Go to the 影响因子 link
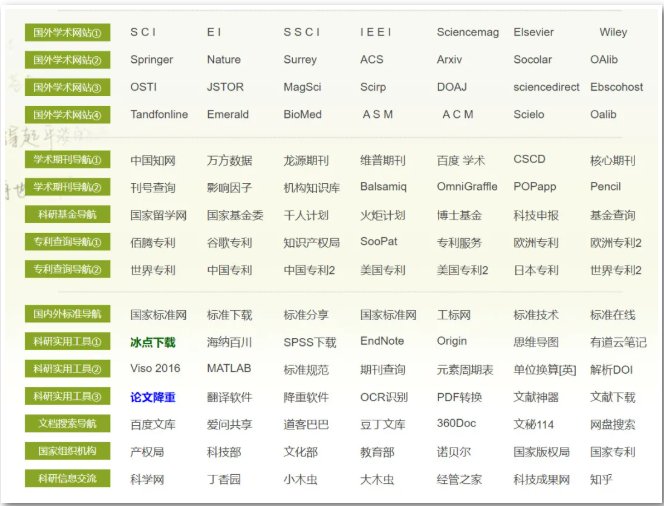This screenshot has height=506, width=664. click(x=229, y=187)
